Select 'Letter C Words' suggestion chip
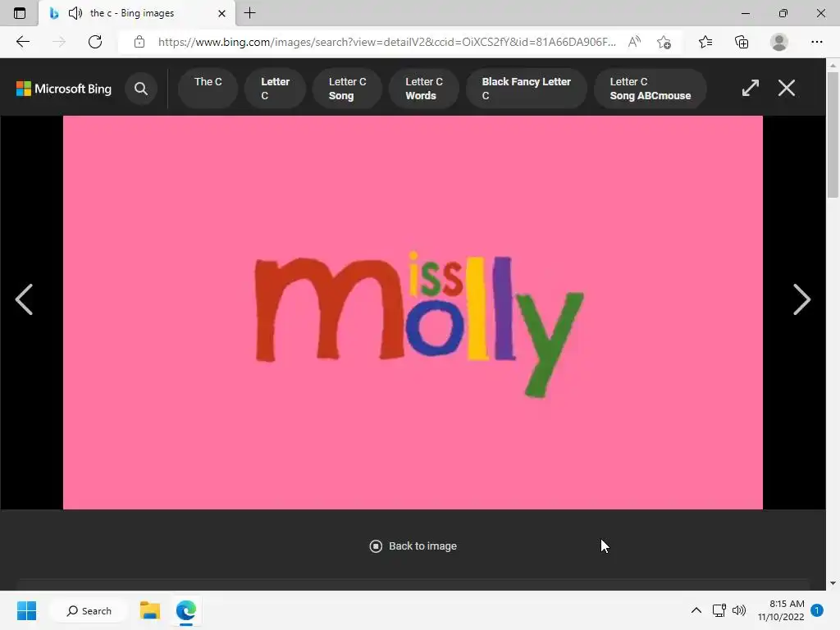This screenshot has height=630, width=840. pos(424,89)
